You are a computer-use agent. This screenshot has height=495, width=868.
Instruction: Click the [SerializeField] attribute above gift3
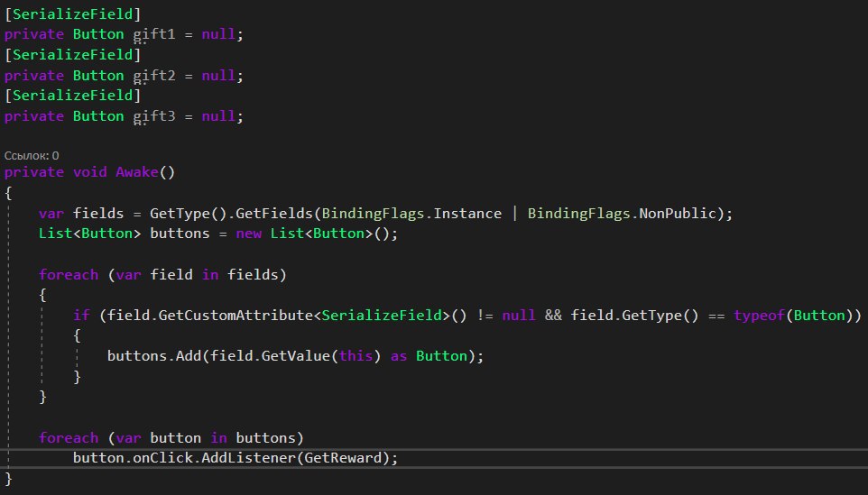pos(72,96)
